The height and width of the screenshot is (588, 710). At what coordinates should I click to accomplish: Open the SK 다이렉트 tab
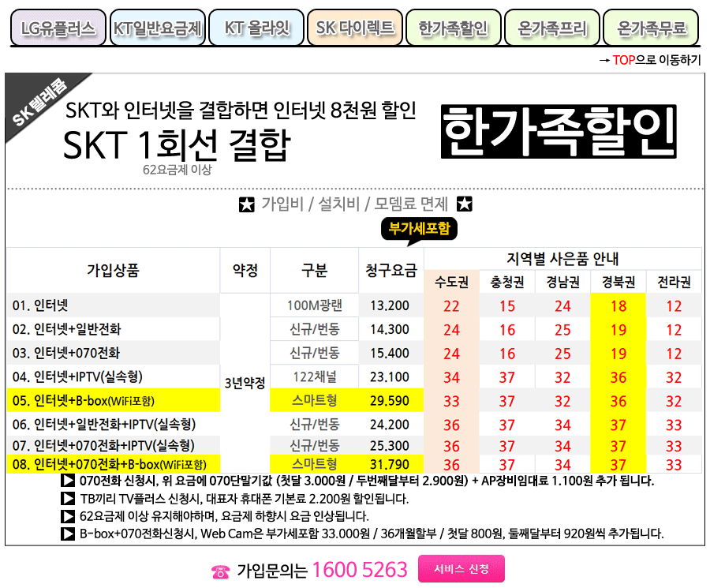(355, 29)
